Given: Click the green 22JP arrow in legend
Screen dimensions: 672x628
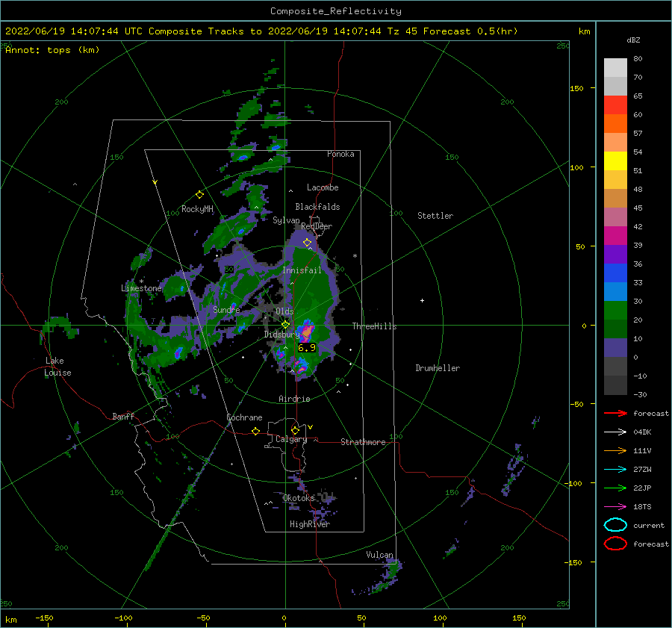Looking at the screenshot, I should pyautogui.click(x=615, y=488).
